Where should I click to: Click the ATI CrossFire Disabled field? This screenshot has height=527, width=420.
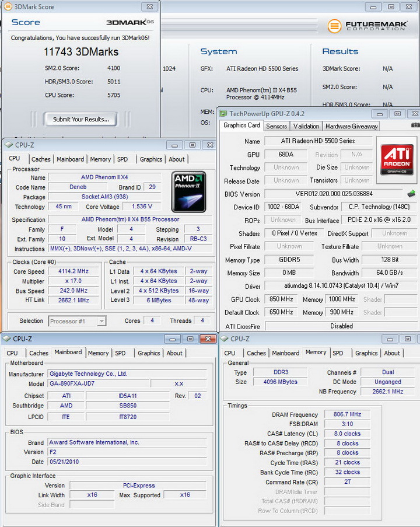click(341, 326)
